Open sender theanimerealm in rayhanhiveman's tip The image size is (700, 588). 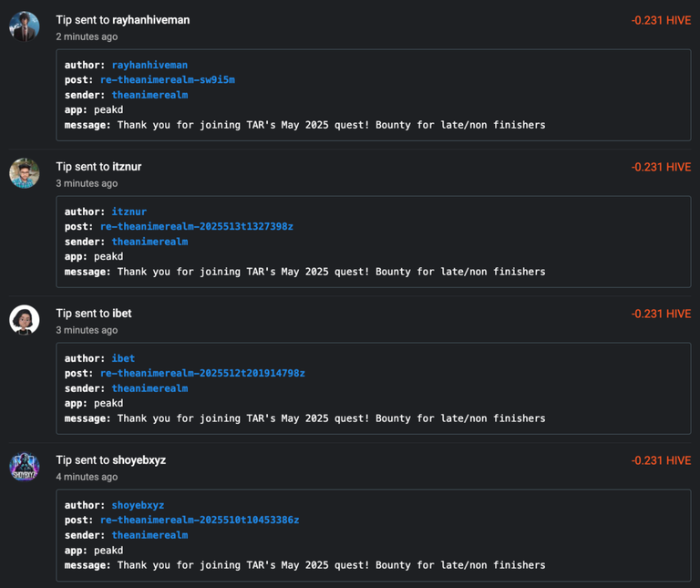click(149, 95)
